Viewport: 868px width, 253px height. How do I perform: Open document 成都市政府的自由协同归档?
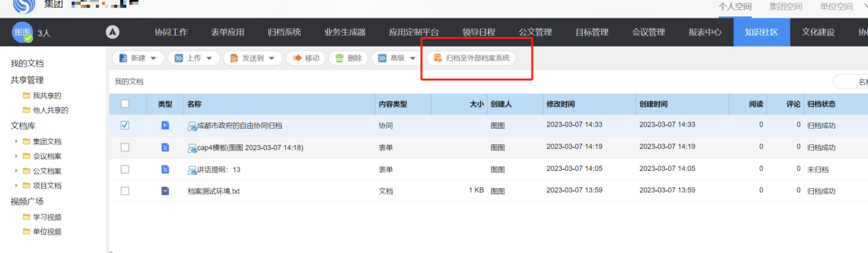click(239, 126)
